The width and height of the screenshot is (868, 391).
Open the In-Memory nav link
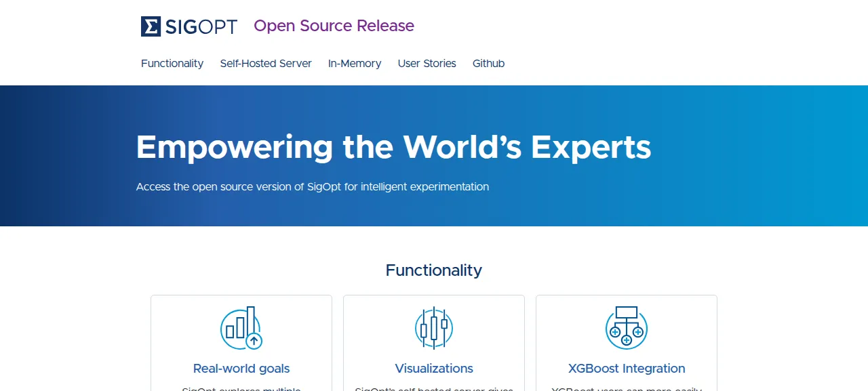(x=355, y=64)
